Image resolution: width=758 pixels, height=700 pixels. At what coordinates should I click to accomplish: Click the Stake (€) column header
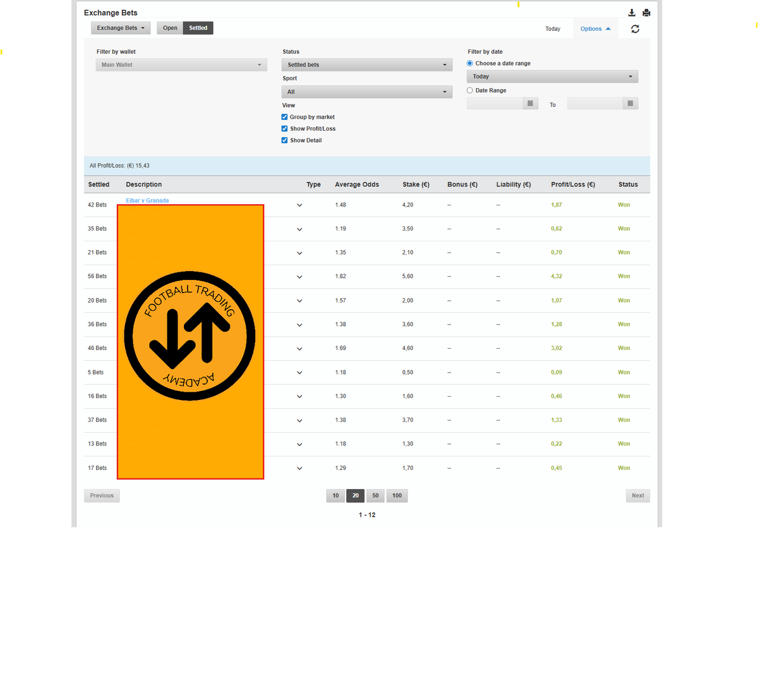point(416,184)
